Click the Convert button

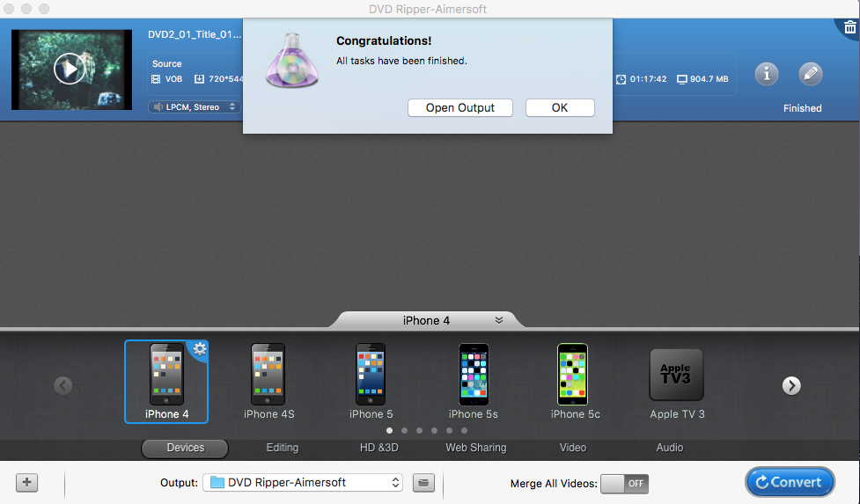(790, 482)
